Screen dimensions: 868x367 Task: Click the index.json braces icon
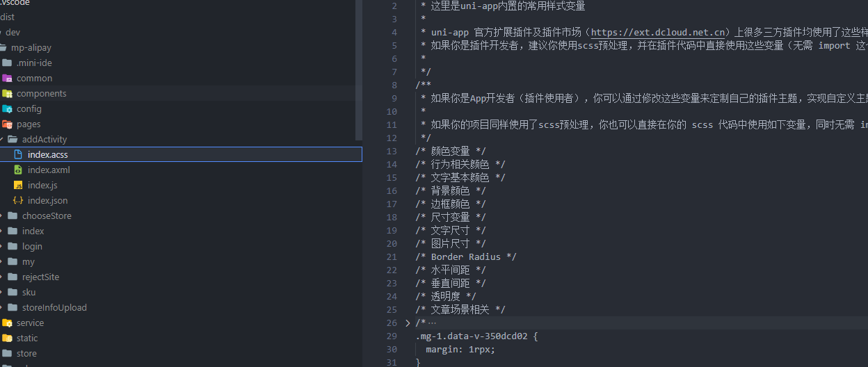(18, 201)
